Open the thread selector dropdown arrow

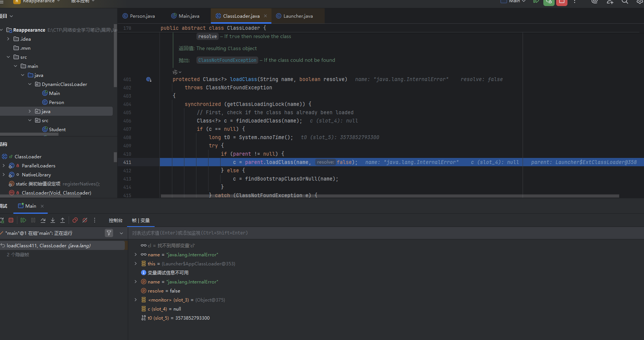click(x=121, y=233)
